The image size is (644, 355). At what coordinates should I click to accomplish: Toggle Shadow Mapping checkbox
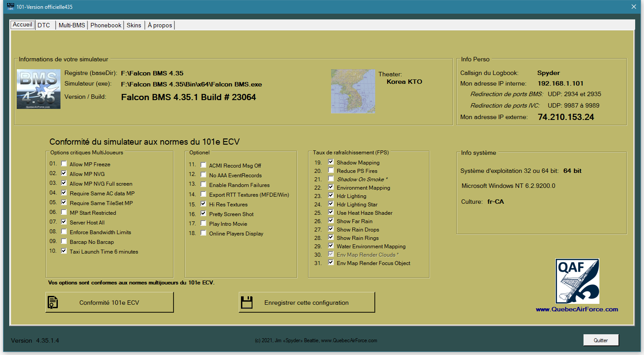pyautogui.click(x=331, y=162)
